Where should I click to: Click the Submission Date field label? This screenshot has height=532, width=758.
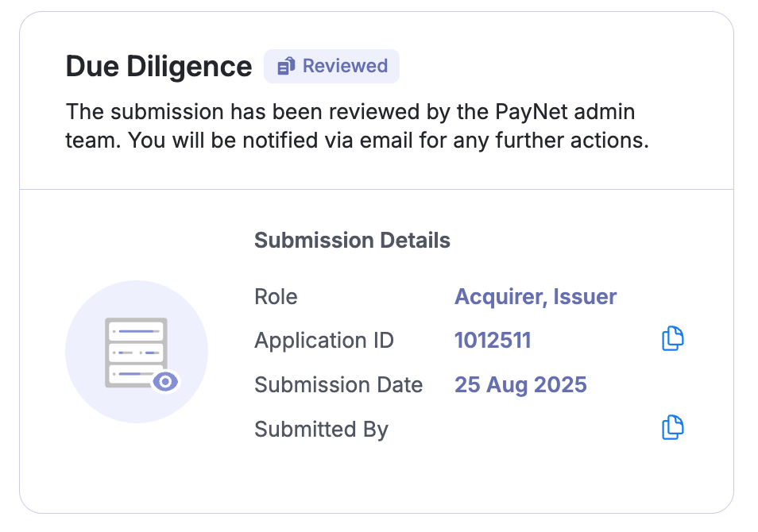tap(338, 385)
